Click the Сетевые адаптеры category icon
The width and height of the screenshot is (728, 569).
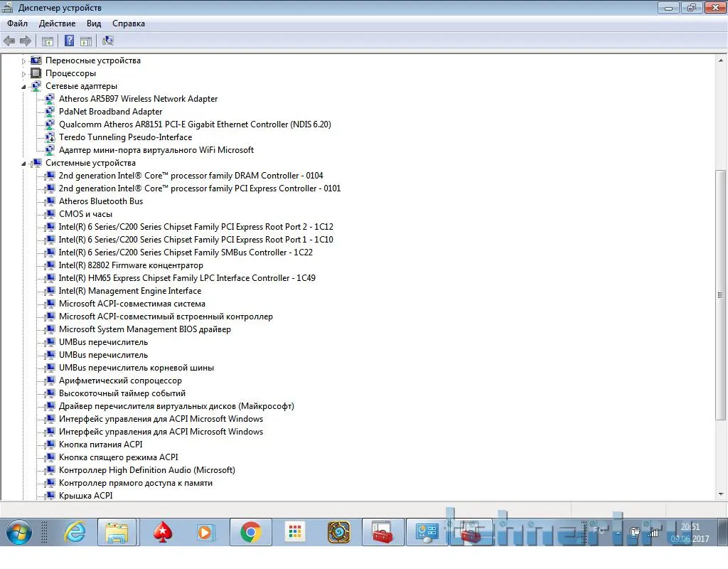(36, 86)
